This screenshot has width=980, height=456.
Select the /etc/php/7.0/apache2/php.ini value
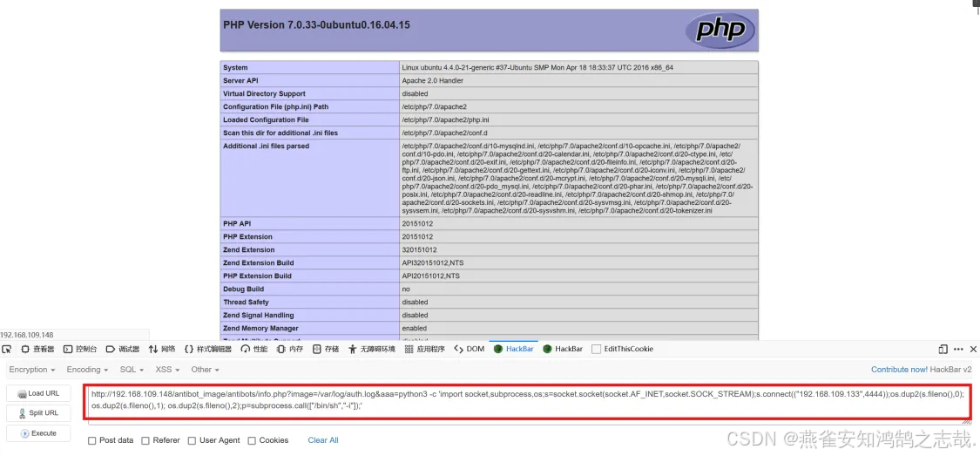click(x=446, y=120)
